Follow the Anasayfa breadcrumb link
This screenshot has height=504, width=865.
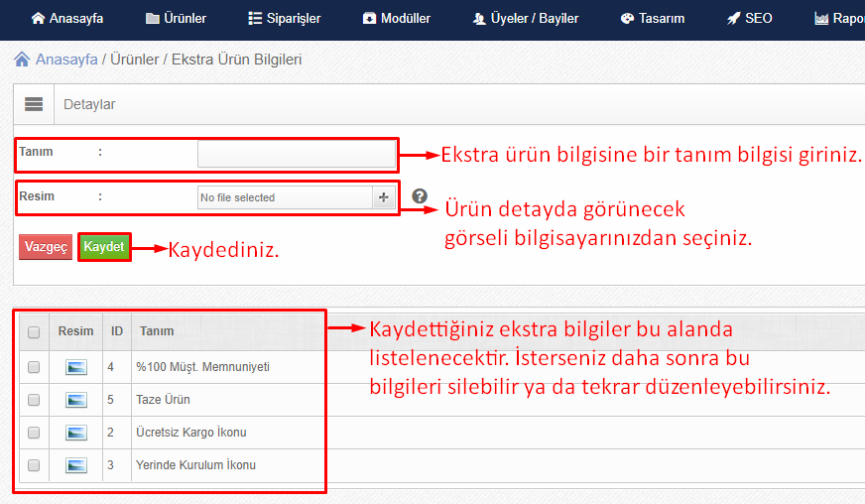[x=66, y=60]
